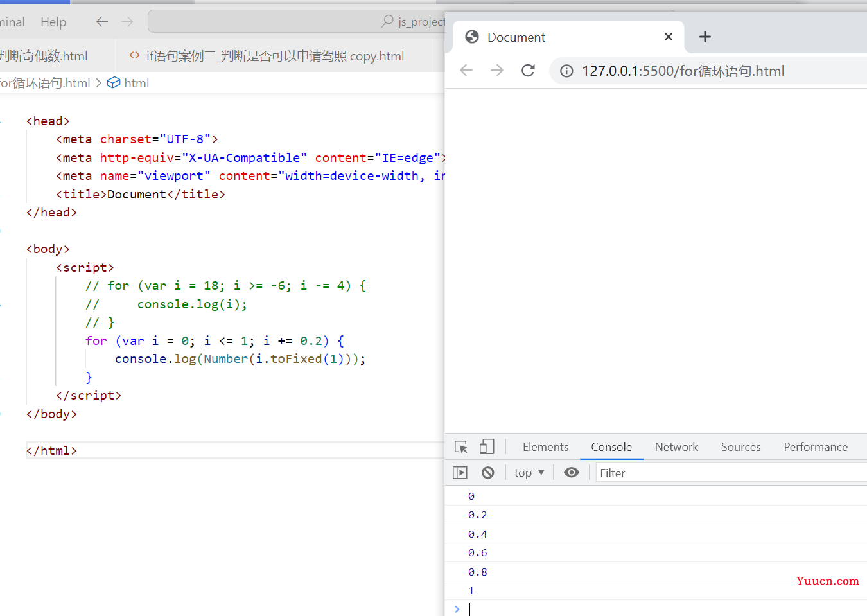Show the console sidebar
Screen dimensions: 867x616
460,473
